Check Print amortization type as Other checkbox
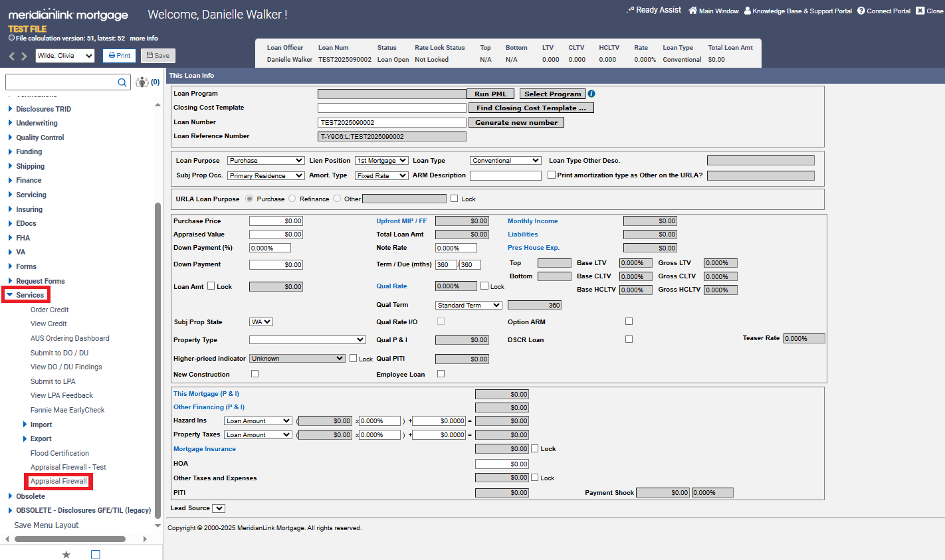The height and width of the screenshot is (560, 945). pos(552,175)
